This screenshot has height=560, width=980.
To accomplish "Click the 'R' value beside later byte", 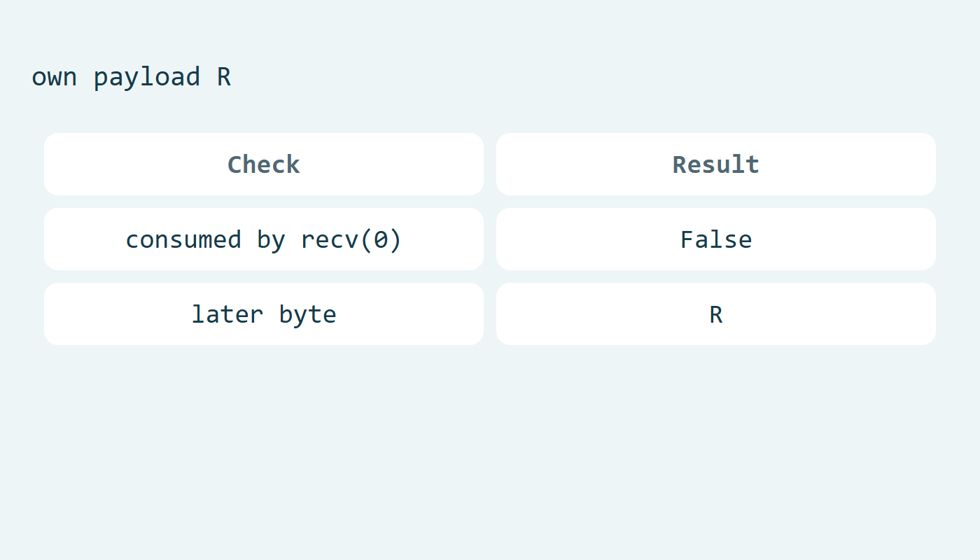I will pos(716,314).
